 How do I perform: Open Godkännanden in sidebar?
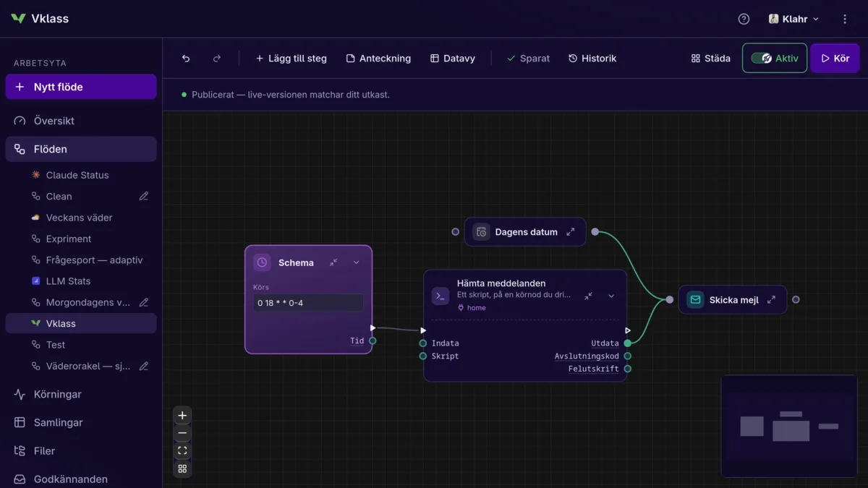click(x=81, y=479)
